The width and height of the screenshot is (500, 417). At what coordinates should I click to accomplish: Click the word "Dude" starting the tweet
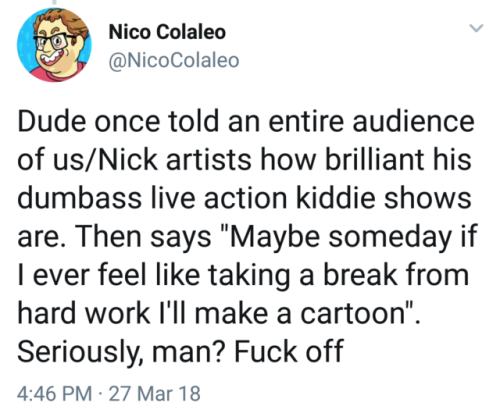(x=51, y=121)
